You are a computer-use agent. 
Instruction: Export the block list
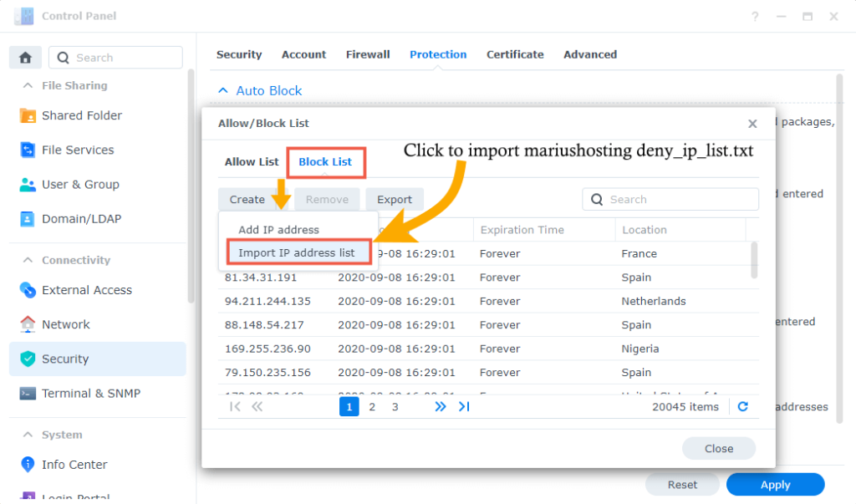394,199
